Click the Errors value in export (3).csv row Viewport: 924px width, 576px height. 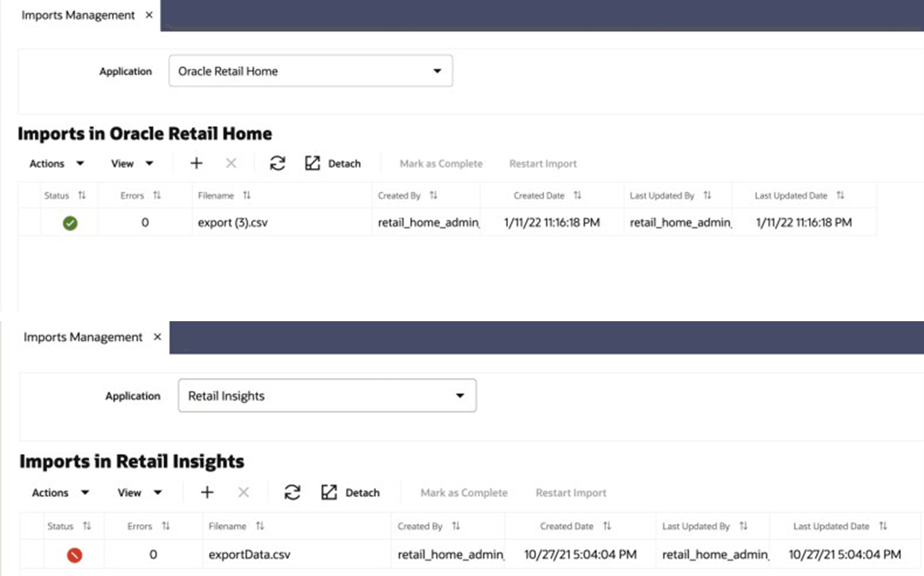[x=145, y=223]
